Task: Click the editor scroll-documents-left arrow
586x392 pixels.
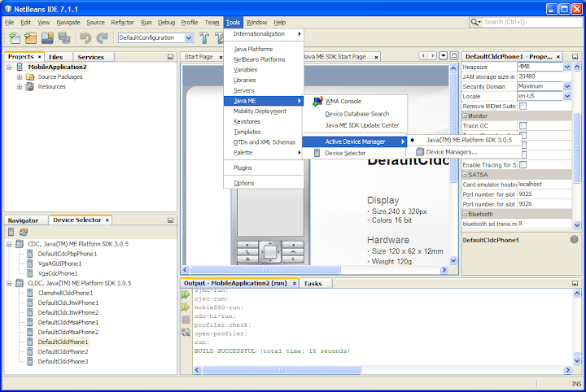Action: click(423, 55)
